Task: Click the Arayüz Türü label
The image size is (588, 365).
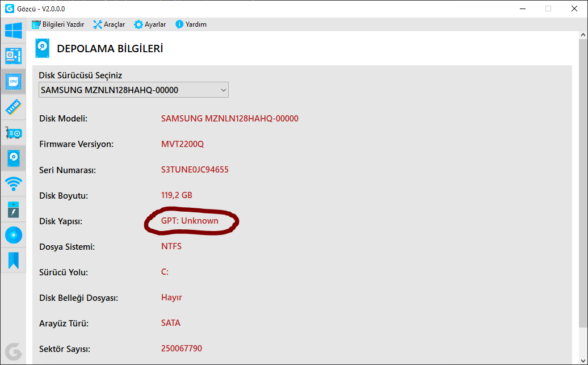Action: [64, 324]
